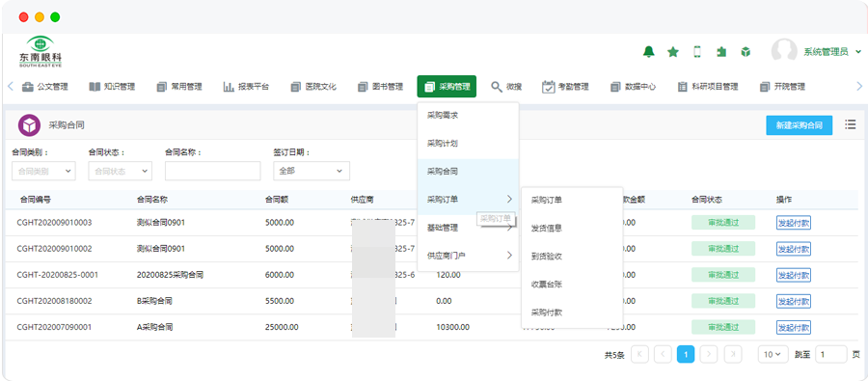The height and width of the screenshot is (381, 868).
Task: Open the notification bell icon
Action: click(649, 51)
